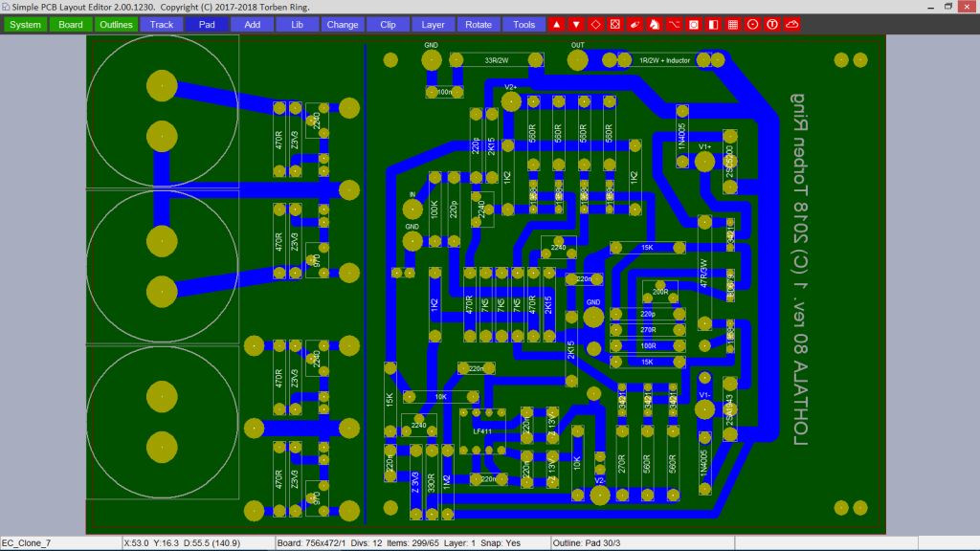Click the half-filled square toolbar icon

[x=713, y=24]
